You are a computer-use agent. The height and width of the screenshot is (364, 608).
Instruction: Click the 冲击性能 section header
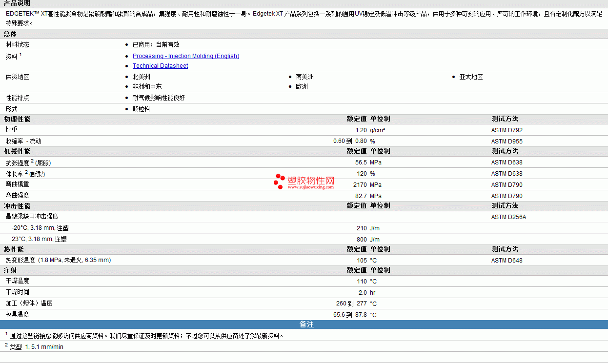[17, 206]
